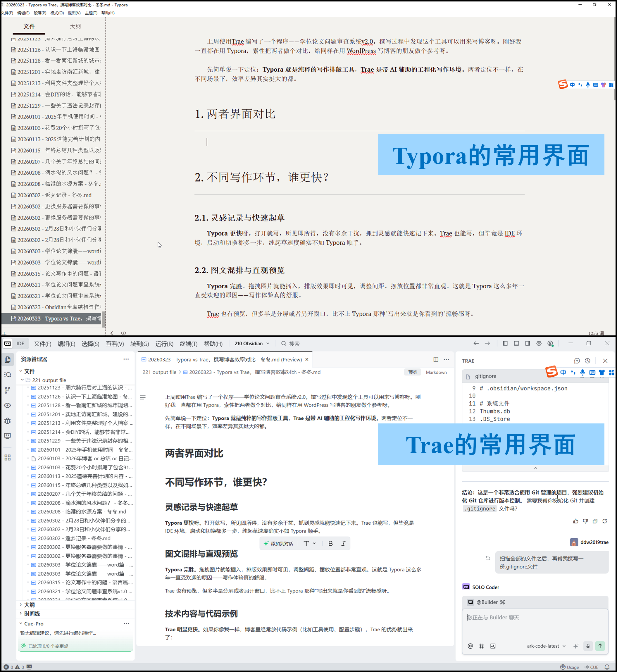617x672 pixels.
Task: Attach an image in the chat input
Action: (x=492, y=646)
